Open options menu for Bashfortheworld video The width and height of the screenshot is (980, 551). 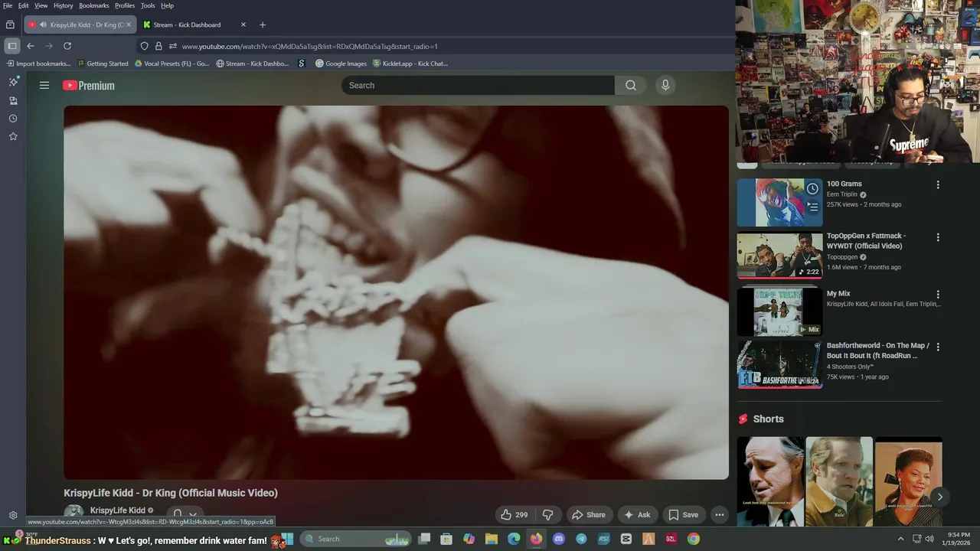[938, 347]
